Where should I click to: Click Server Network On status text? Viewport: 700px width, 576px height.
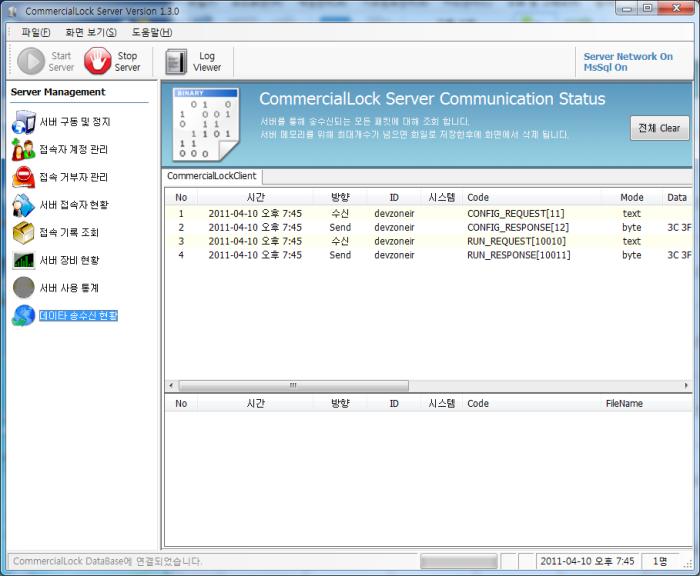[x=628, y=56]
